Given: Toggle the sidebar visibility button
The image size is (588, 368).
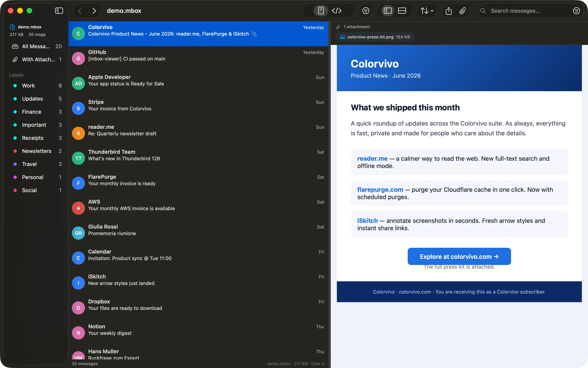Looking at the screenshot, I should point(59,11).
